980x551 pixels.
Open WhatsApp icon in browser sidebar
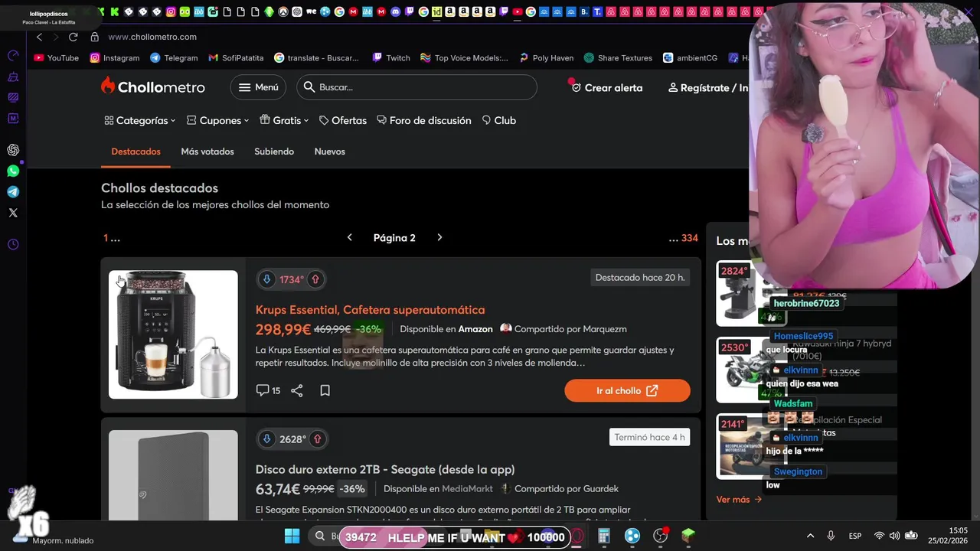[13, 171]
